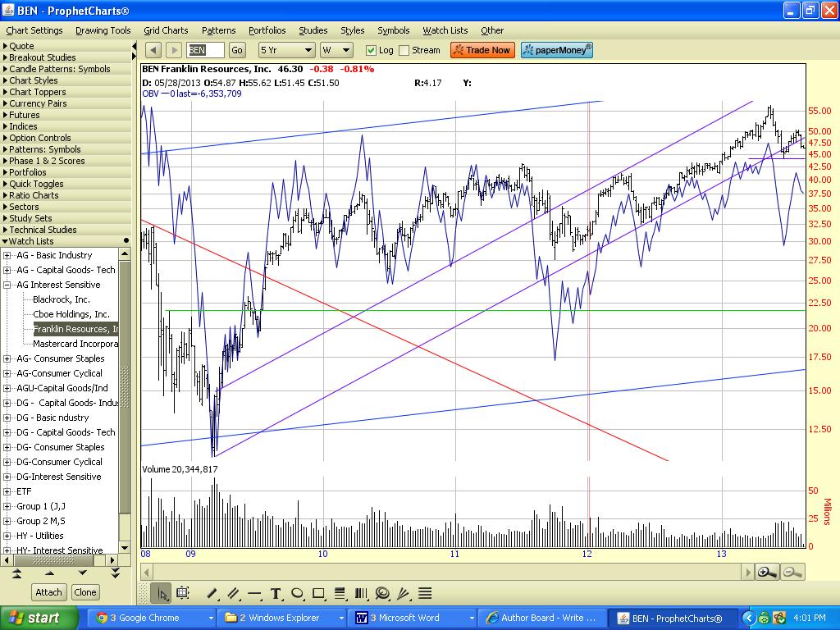Zoom in with the magnifier plus icon
840x630 pixels.
point(767,572)
